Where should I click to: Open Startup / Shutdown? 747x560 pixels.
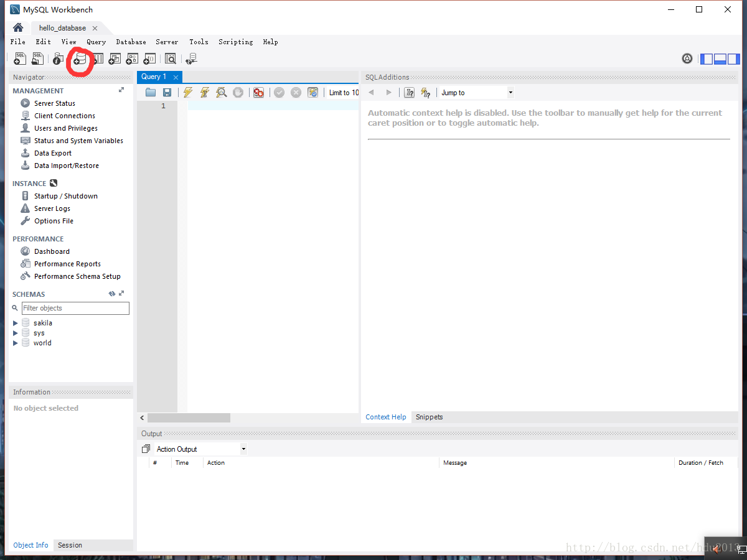(66, 196)
